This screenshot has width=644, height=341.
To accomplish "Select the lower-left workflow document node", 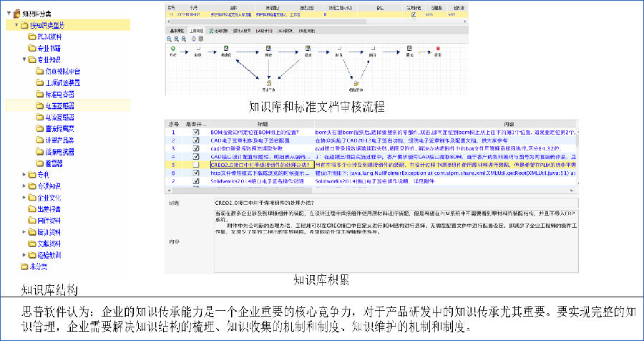I will click(268, 84).
